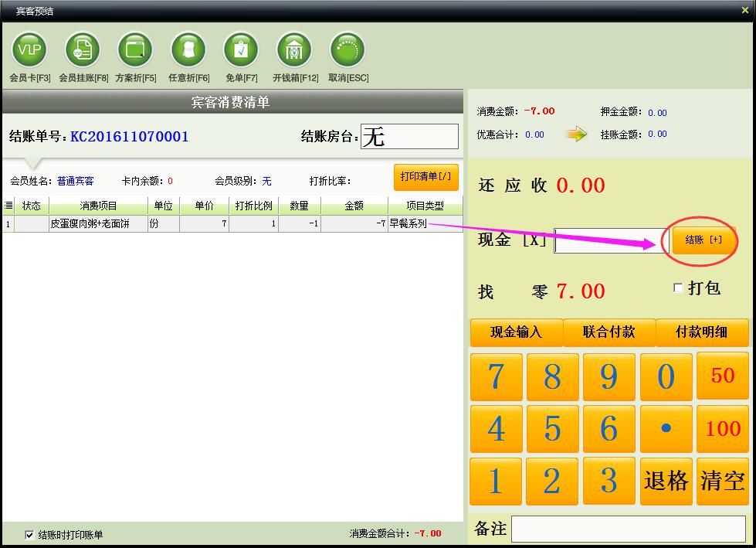Click the amount cell -7
Viewport: 756px width, 548px height.
[x=354, y=224]
